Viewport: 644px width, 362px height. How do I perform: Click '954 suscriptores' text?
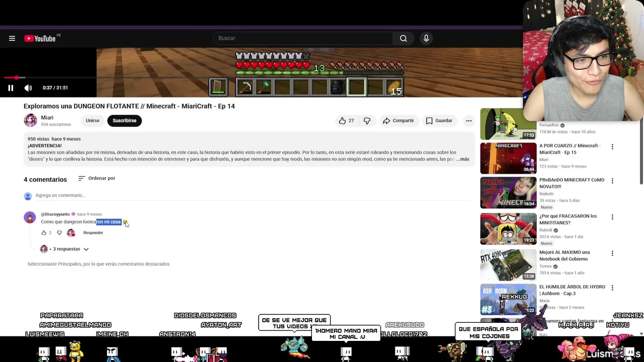coord(56,125)
